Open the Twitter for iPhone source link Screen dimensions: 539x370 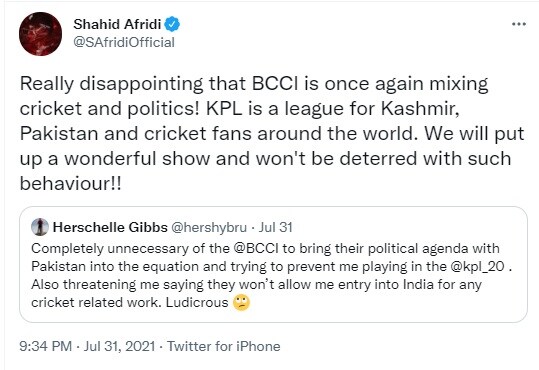[x=224, y=346]
